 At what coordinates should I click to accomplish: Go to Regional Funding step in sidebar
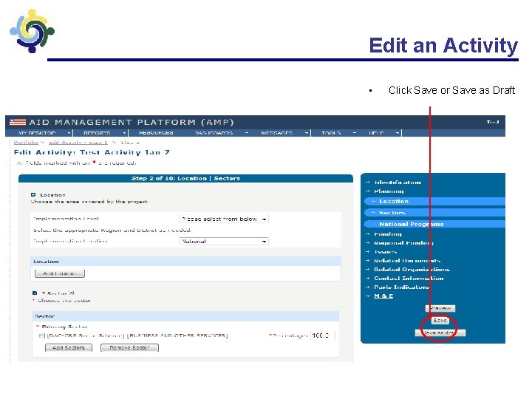click(403, 243)
